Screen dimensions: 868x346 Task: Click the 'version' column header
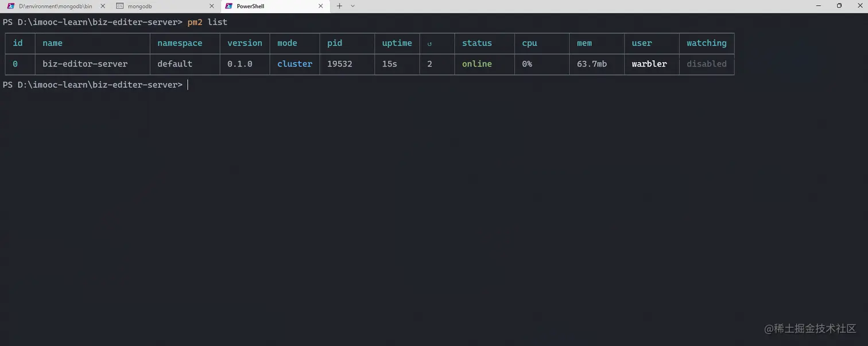(245, 43)
